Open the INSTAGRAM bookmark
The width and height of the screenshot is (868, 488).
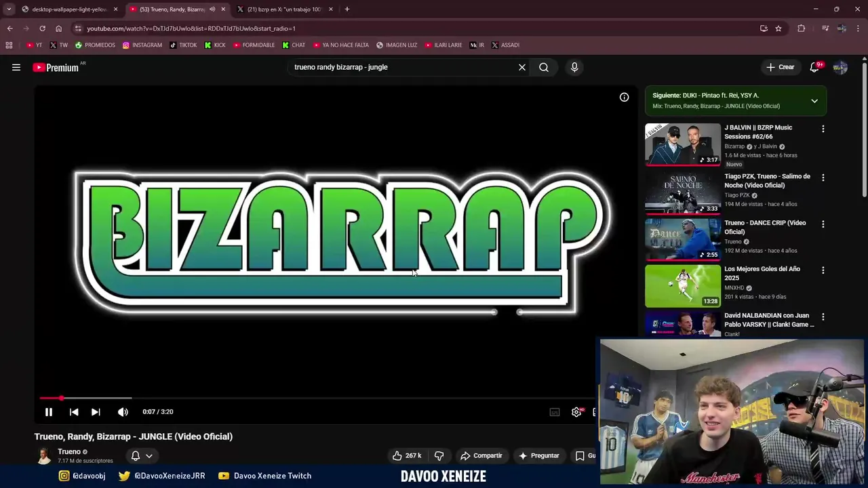pyautogui.click(x=142, y=45)
